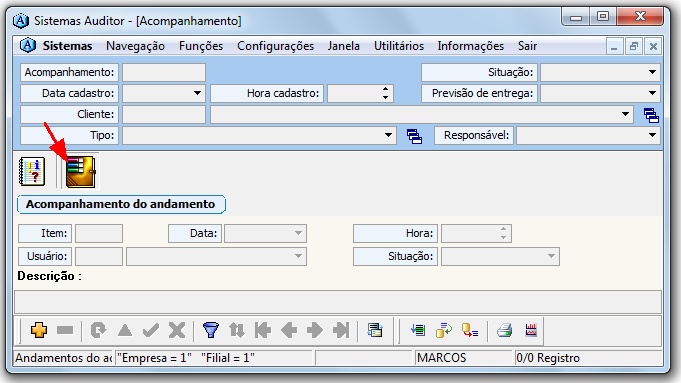
Task: Click the "Empresa = 1" status text
Action: point(154,358)
